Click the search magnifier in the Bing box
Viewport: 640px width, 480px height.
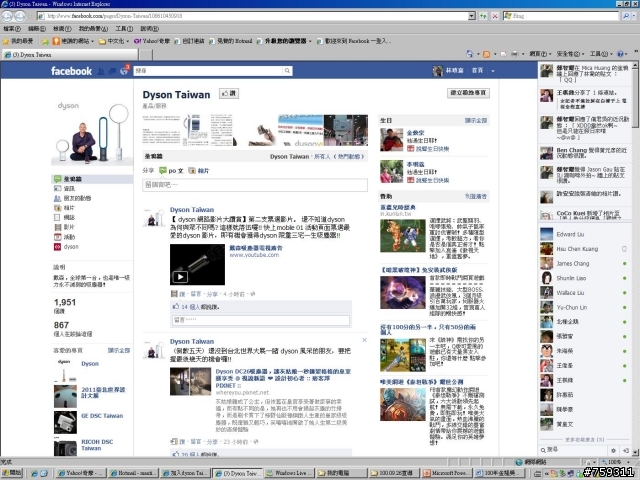(626, 16)
